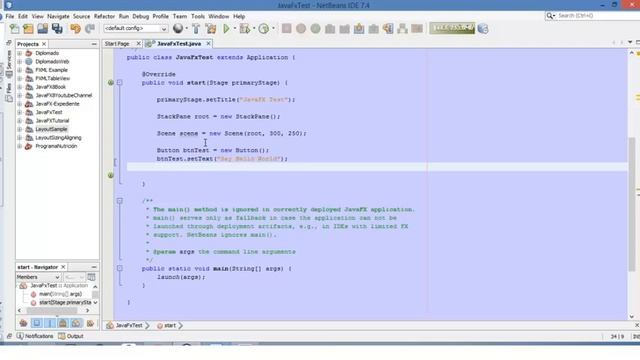Click the Clean and Build Project icon
Viewport: 640px width, 360px height.
[x=211, y=29]
